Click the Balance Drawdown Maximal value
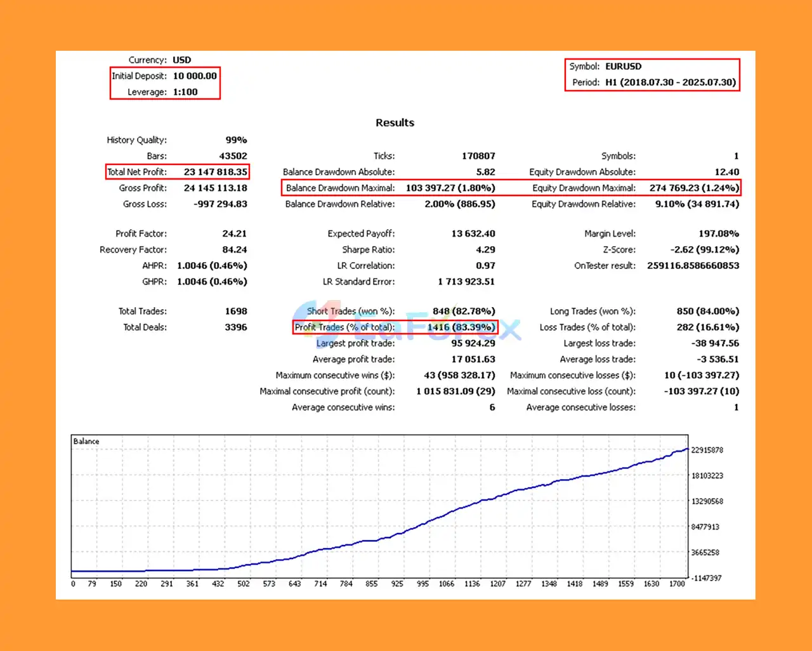This screenshot has width=812, height=651. pos(450,188)
